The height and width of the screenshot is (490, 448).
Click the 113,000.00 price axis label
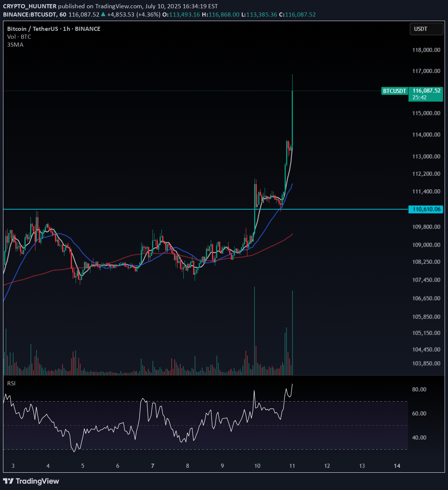coord(427,156)
